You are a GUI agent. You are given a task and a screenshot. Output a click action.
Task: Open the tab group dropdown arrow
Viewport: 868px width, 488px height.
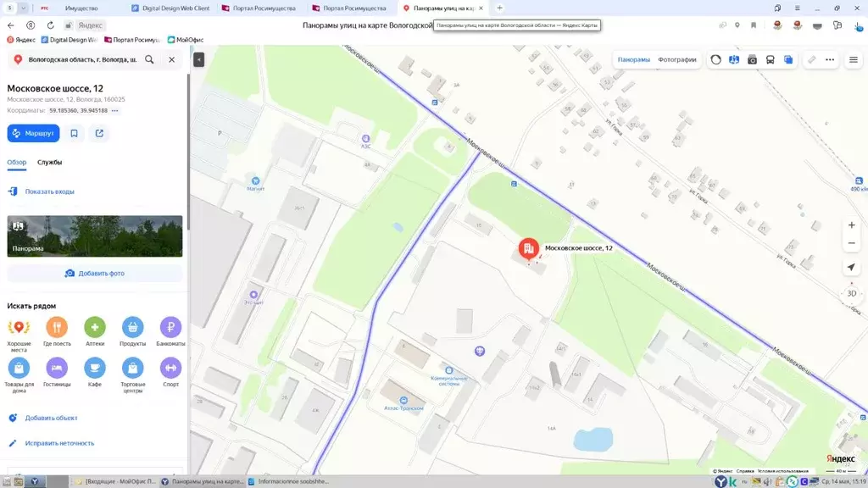[23, 8]
